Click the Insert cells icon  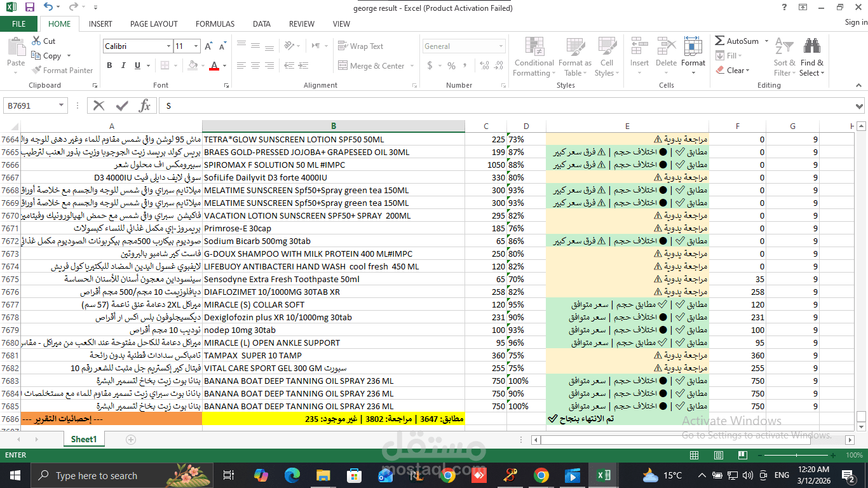tap(639, 46)
